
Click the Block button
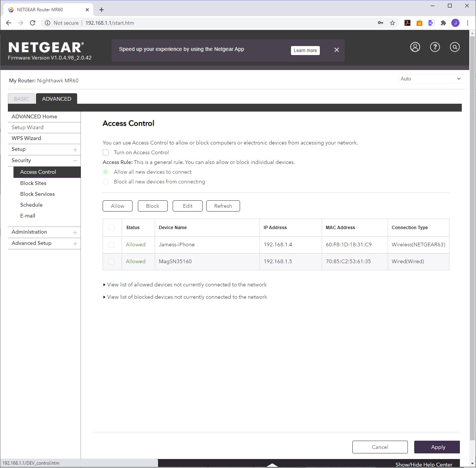[x=152, y=206]
